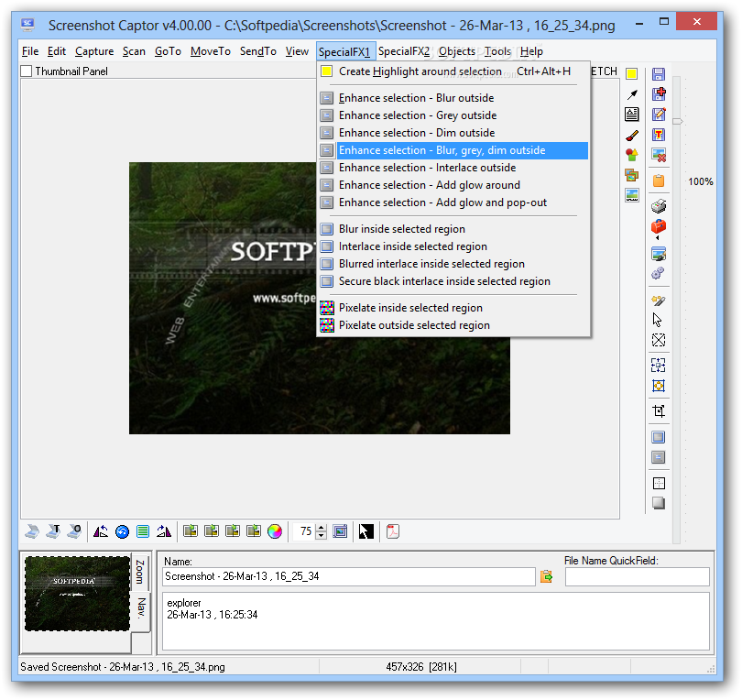Image resolution: width=742 pixels, height=700 pixels.
Task: Click the blue circular arrow icon
Action: 122,532
